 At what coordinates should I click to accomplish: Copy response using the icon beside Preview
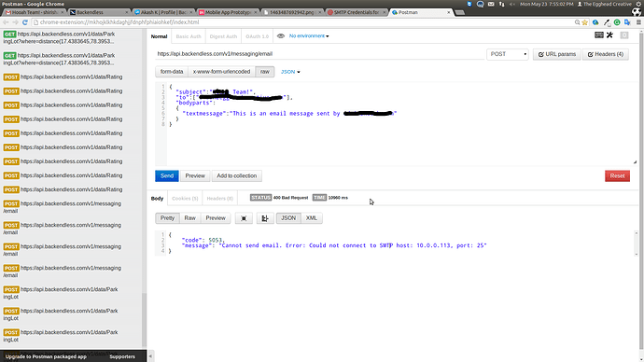(244, 218)
